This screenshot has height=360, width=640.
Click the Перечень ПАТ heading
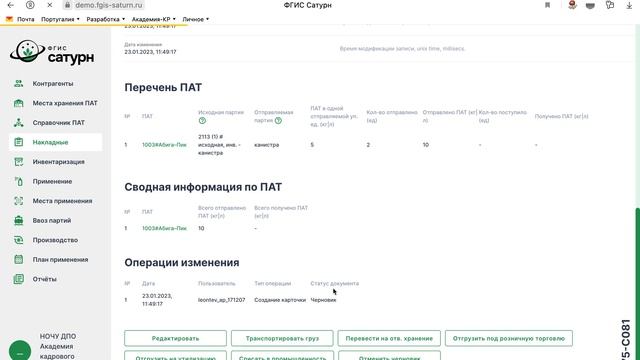(x=163, y=87)
